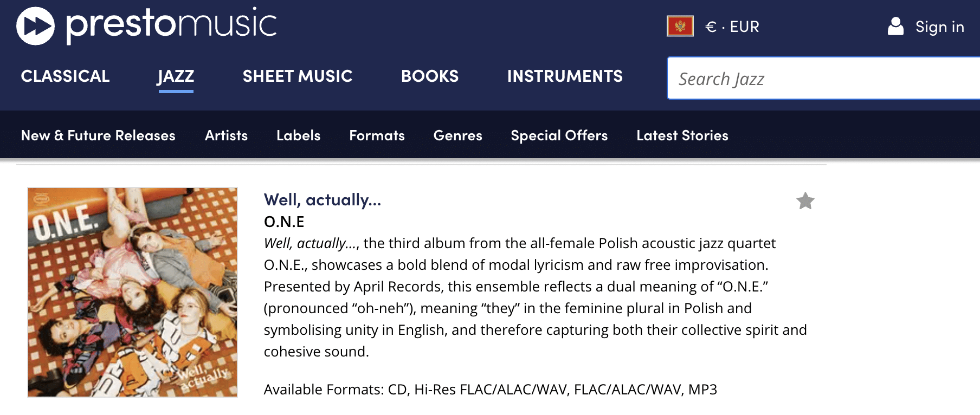Focus the Search Jazz input field
980x415 pixels.
823,79
